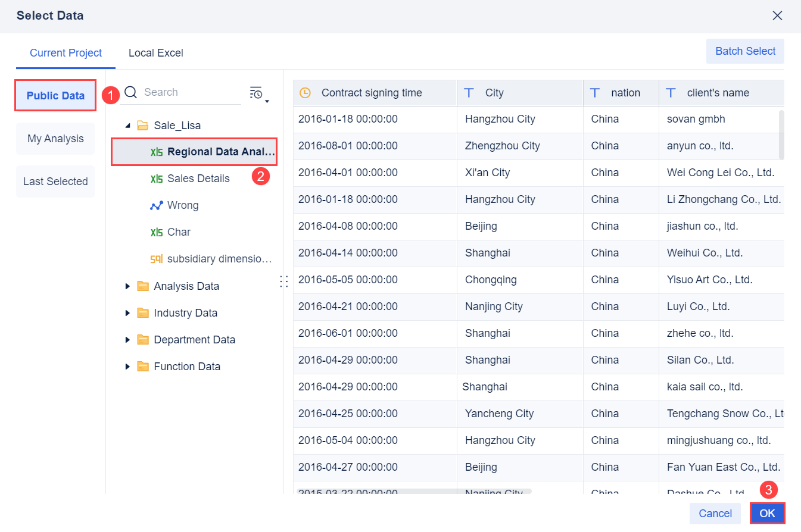Expand the Analysis Data folder
This screenshot has height=532, width=801.
127,286
